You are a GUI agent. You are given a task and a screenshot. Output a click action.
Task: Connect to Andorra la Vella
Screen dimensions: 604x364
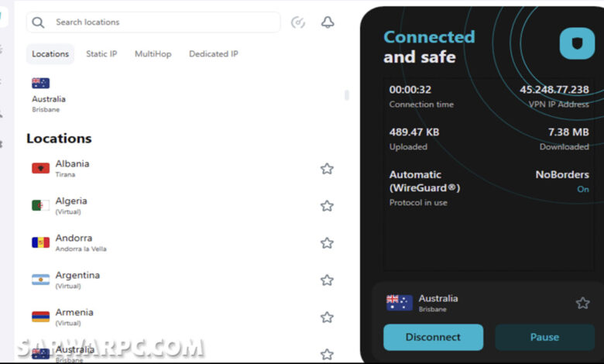tap(181, 242)
